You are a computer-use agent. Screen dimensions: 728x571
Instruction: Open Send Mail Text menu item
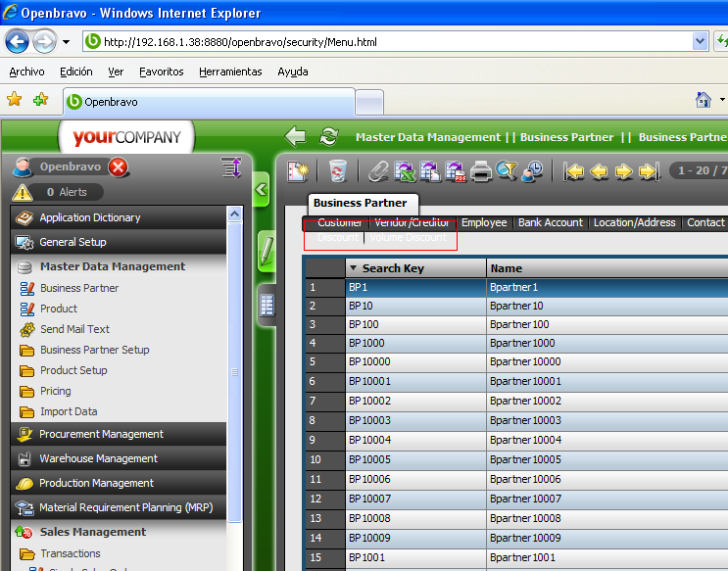coord(74,329)
